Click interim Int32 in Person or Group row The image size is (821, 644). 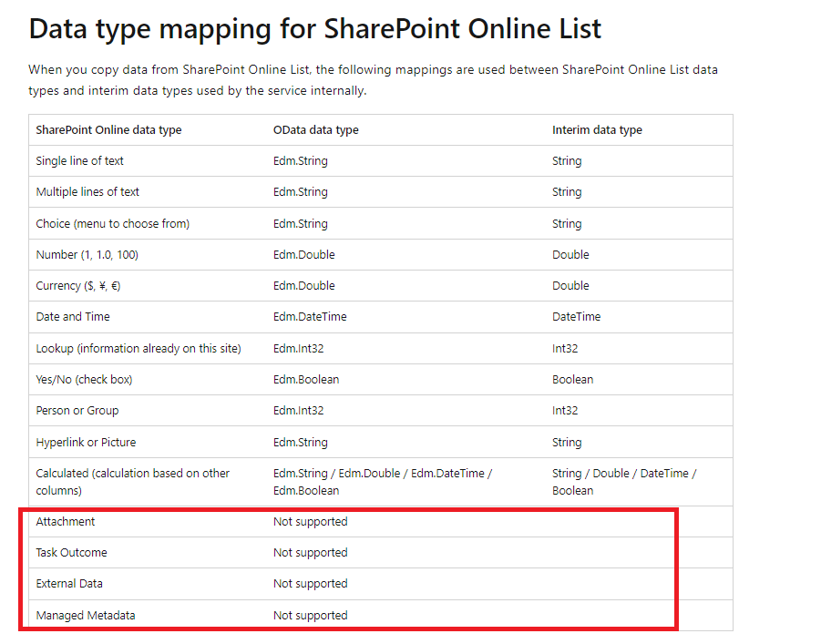click(x=565, y=411)
